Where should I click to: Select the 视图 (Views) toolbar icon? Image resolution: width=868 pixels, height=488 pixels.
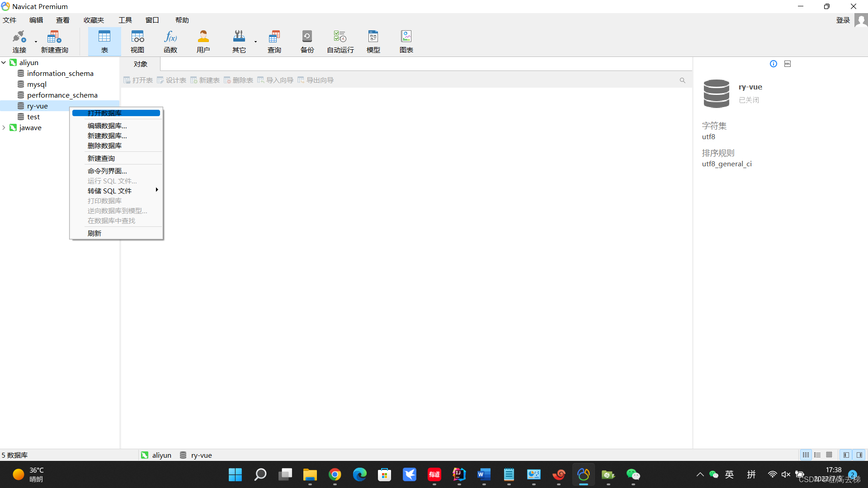[137, 41]
